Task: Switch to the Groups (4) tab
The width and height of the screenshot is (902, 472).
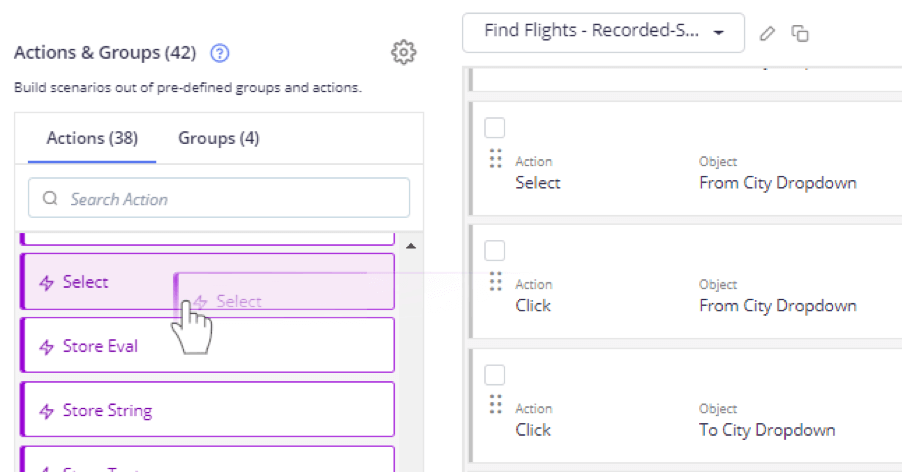Action: [x=219, y=139]
